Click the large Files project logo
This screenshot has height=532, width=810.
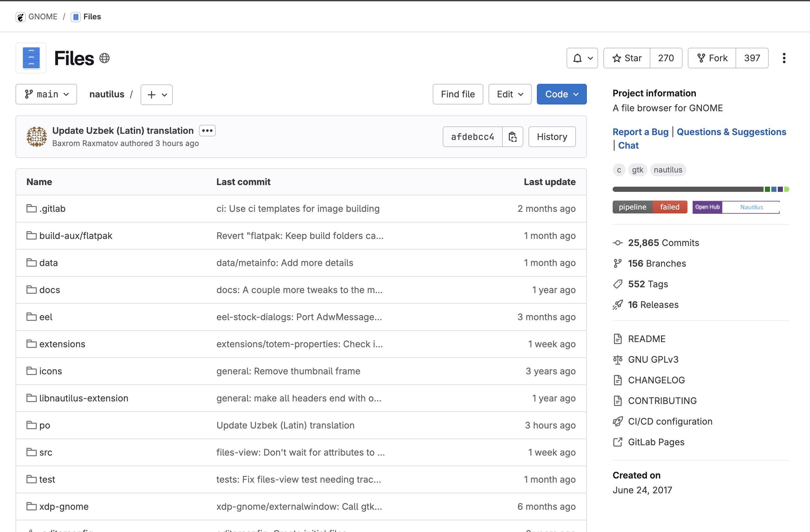(x=31, y=58)
